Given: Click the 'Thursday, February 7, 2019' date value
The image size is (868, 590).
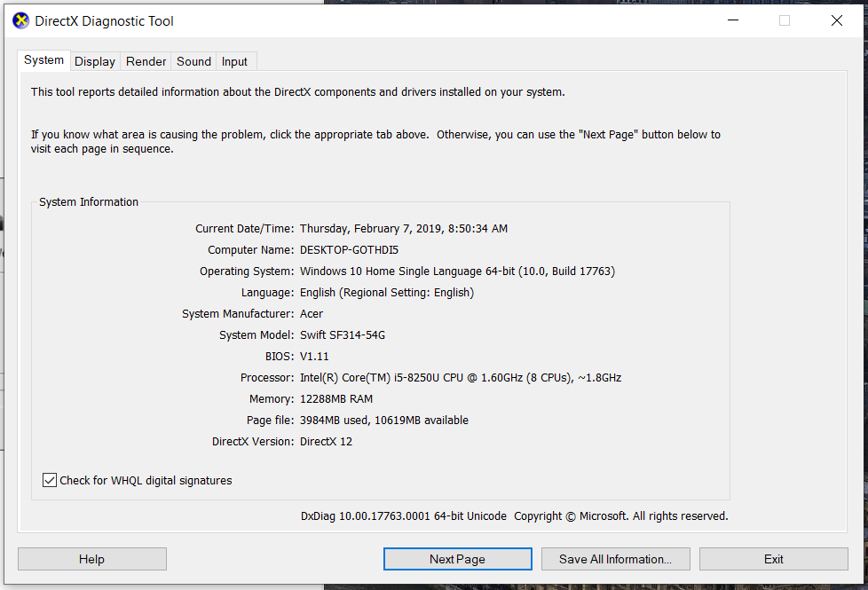Looking at the screenshot, I should coord(370,229).
